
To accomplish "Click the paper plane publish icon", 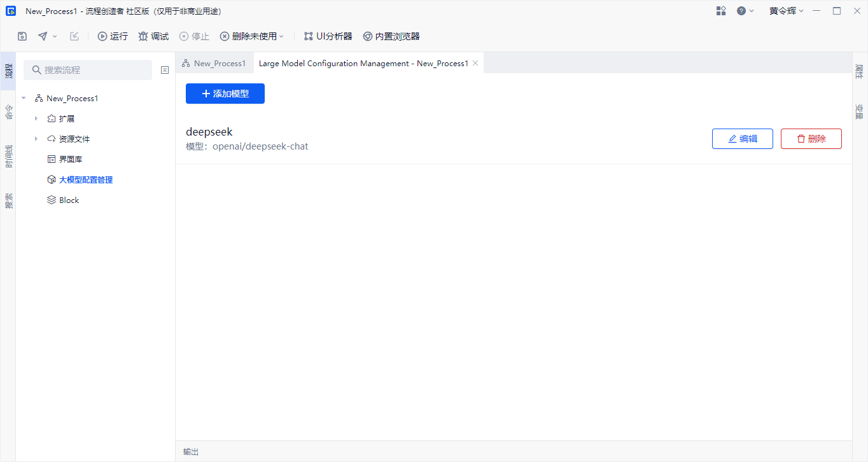I will pyautogui.click(x=43, y=36).
